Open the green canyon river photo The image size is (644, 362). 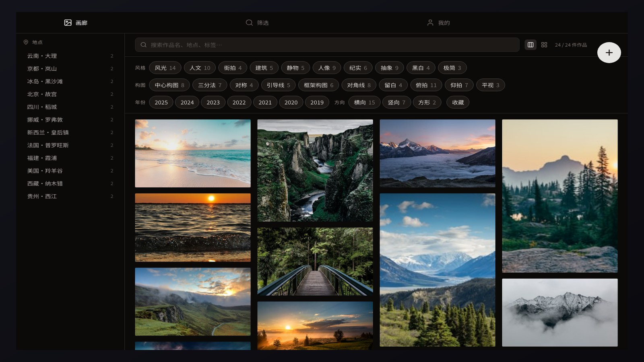(x=315, y=171)
